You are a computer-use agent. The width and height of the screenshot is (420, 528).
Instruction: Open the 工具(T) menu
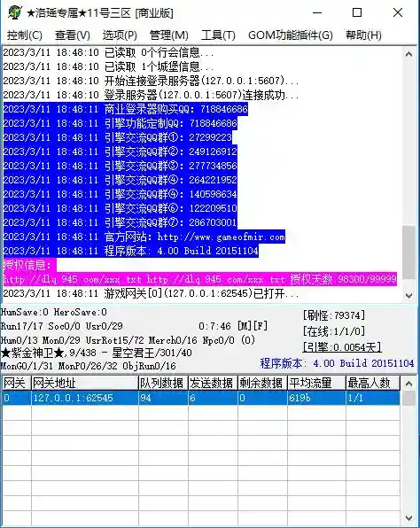pyautogui.click(x=218, y=35)
